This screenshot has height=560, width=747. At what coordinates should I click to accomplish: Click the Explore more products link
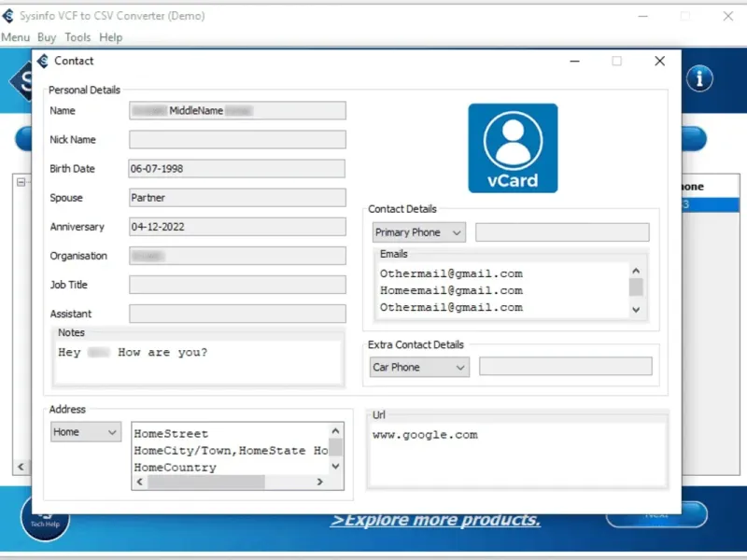[435, 520]
